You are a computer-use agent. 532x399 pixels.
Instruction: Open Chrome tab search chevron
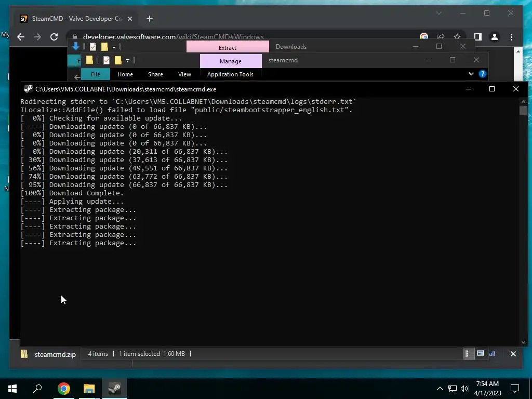coord(438,13)
